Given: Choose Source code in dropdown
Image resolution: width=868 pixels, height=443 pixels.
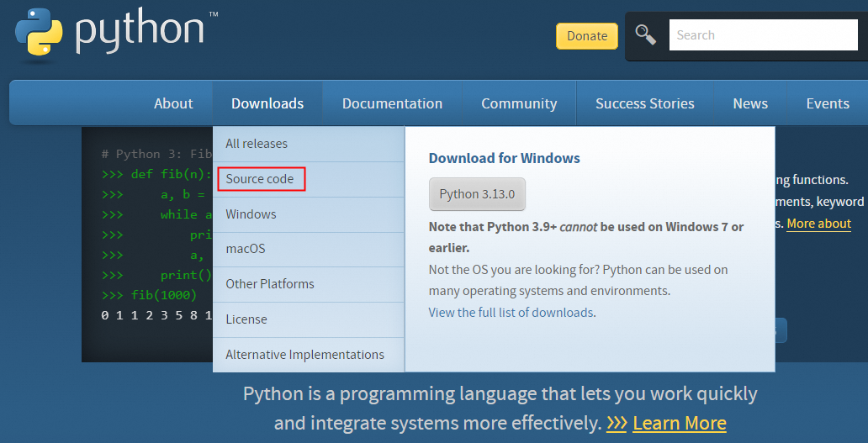Looking at the screenshot, I should tap(260, 179).
